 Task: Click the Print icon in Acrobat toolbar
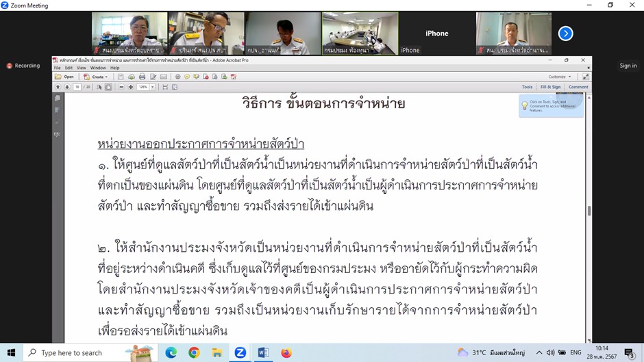tap(142, 77)
